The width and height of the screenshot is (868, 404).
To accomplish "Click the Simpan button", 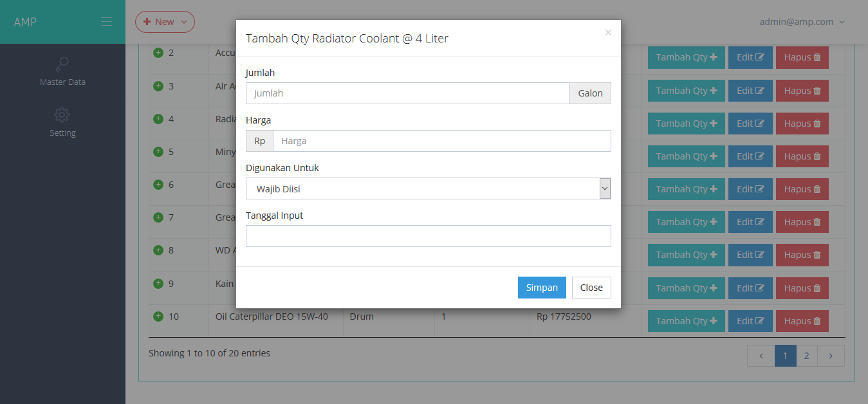I will [x=542, y=288].
